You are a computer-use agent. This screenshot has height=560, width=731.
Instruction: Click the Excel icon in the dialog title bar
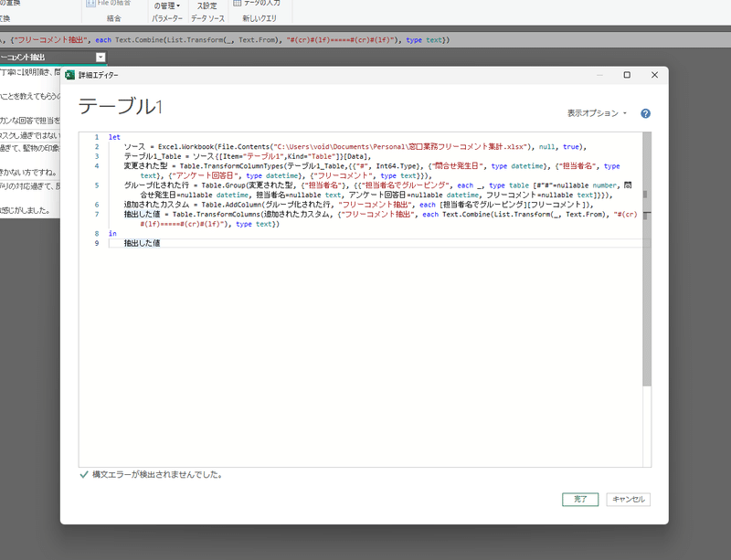[70, 75]
